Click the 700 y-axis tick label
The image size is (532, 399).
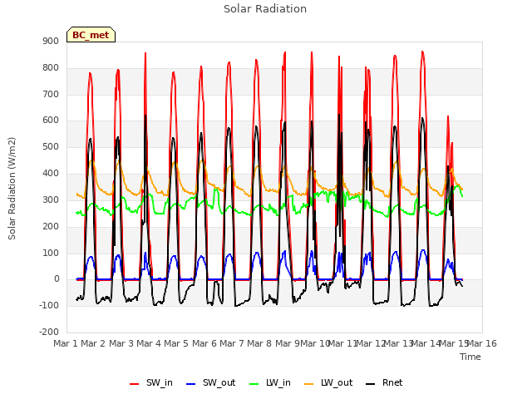(x=51, y=94)
